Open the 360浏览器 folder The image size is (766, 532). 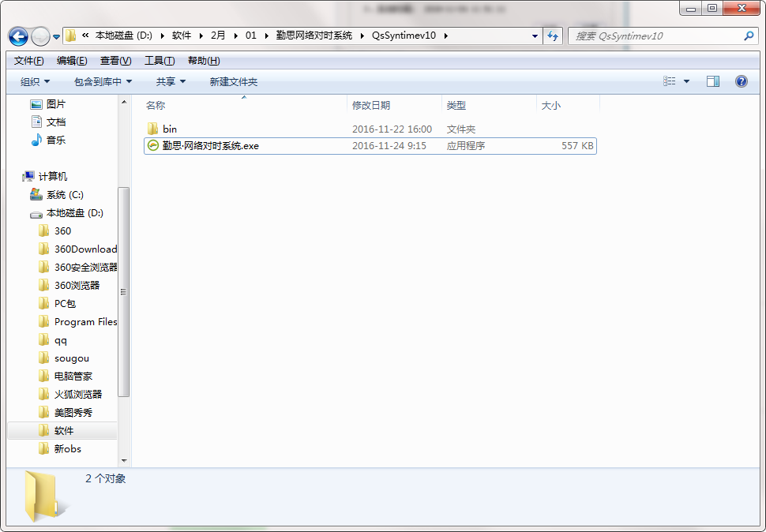coord(69,285)
